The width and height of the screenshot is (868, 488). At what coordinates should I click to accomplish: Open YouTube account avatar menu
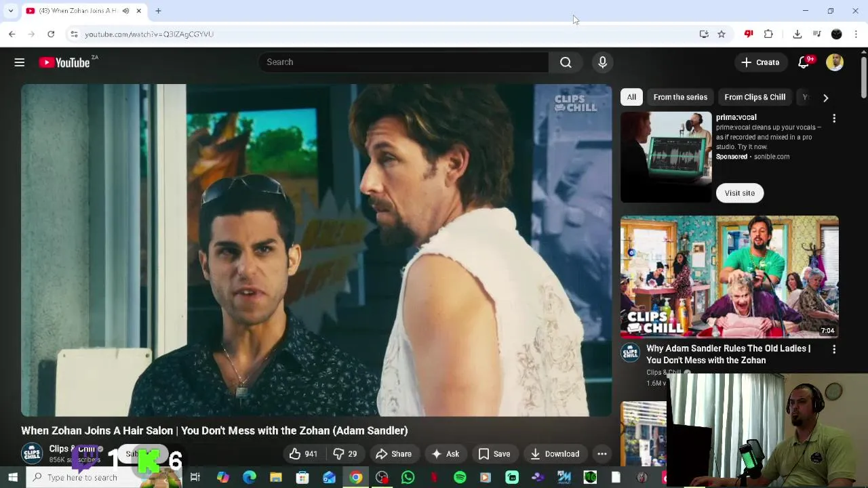[x=835, y=62]
